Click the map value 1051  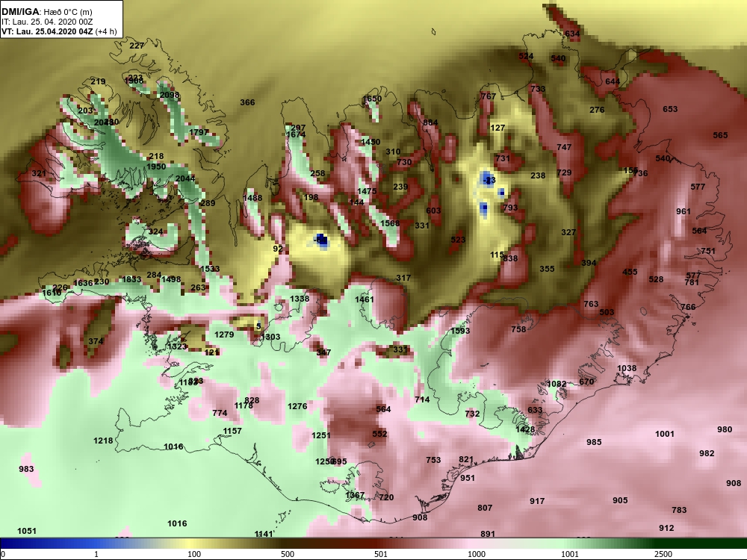[27, 531]
